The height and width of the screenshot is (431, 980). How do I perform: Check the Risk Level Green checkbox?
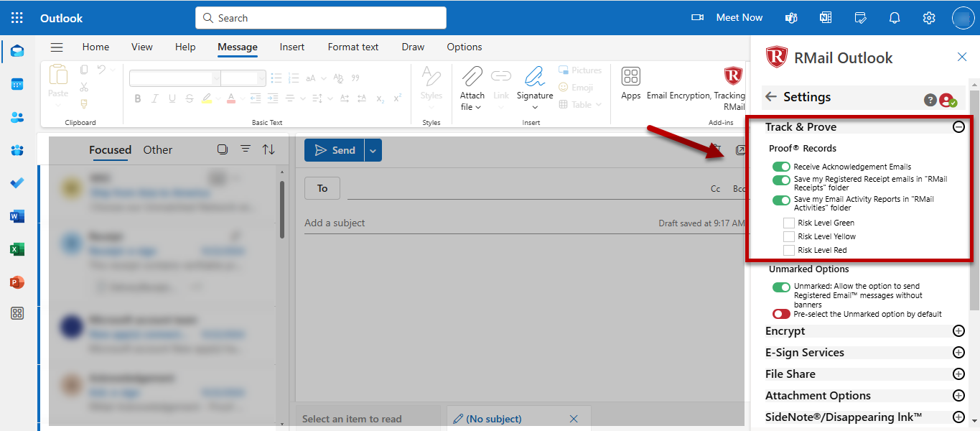(x=789, y=223)
